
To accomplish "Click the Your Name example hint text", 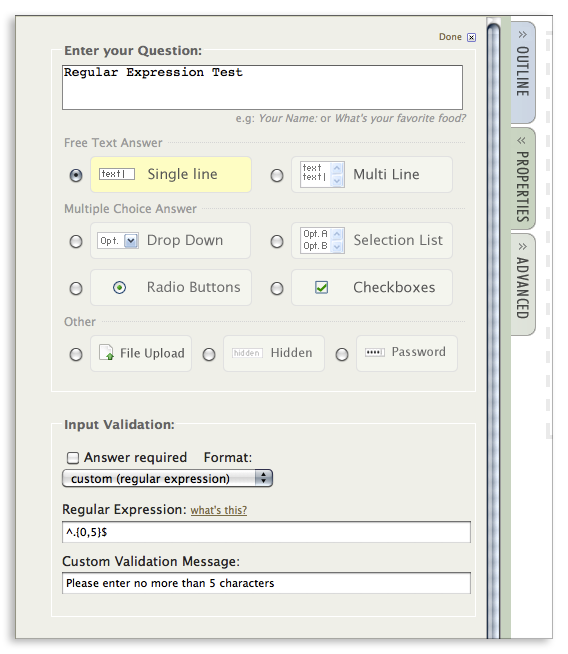I will coord(288,118).
